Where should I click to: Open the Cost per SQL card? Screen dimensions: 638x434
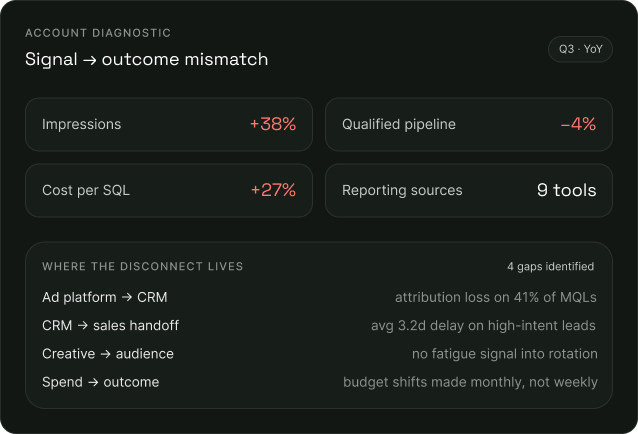pos(169,190)
